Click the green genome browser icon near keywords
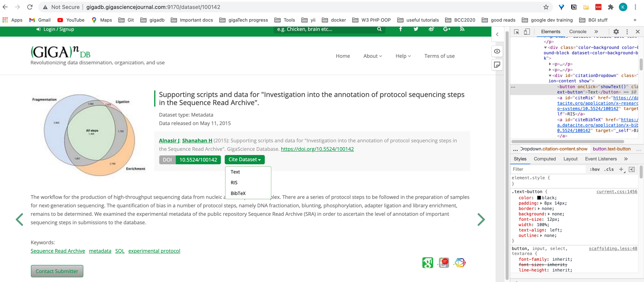The height and width of the screenshot is (282, 644). pos(427,263)
